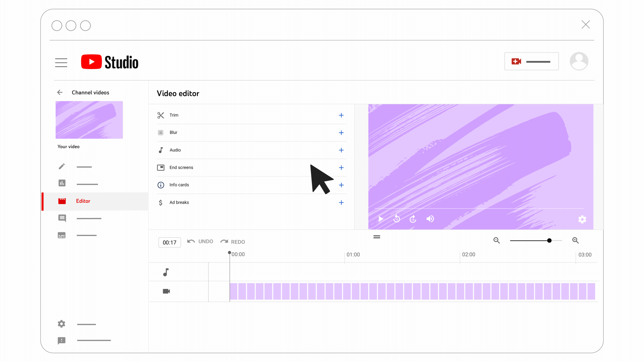
Task: Skip forward ten seconds in preview
Action: [413, 219]
